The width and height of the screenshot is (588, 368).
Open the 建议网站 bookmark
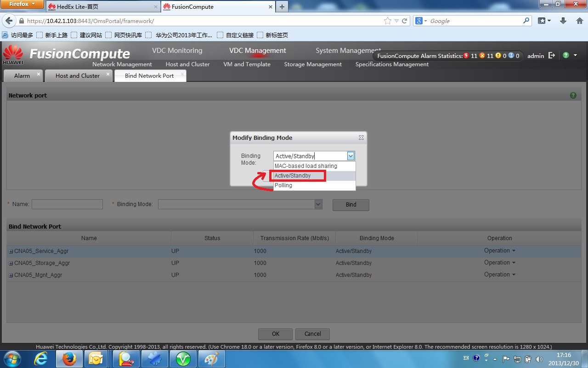click(86, 35)
